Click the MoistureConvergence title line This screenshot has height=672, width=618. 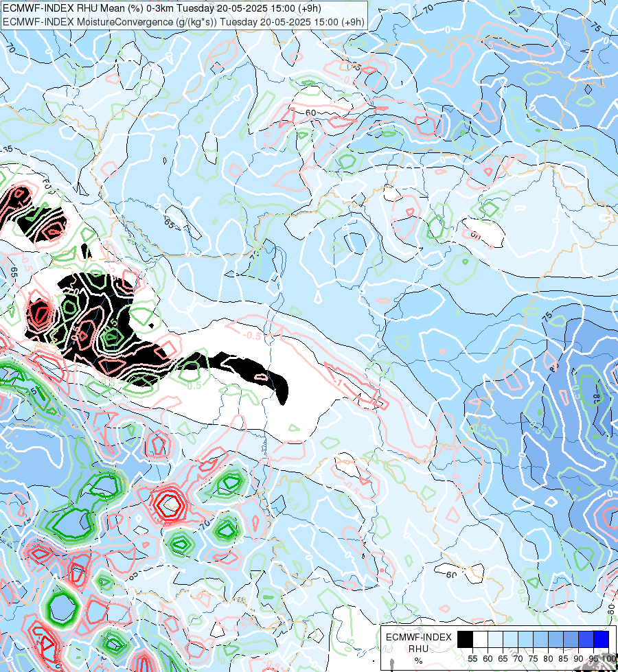[x=183, y=22]
